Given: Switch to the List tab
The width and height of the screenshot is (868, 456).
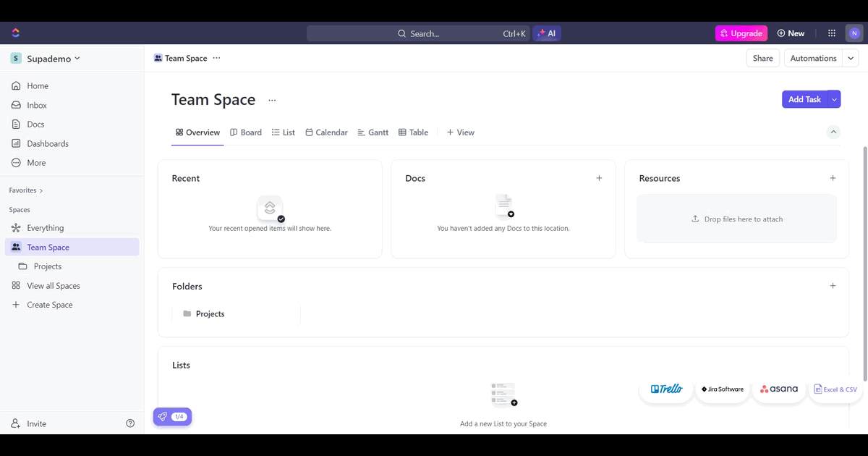Looking at the screenshot, I should click(284, 132).
